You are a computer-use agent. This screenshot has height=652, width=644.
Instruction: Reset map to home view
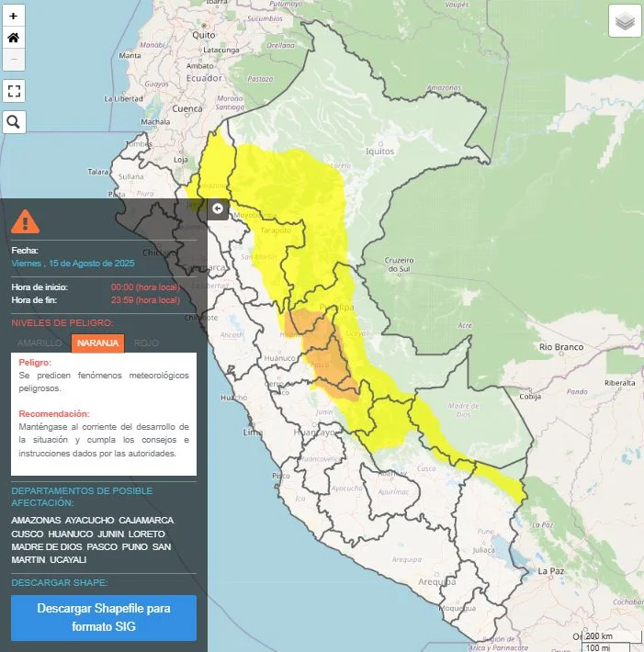pyautogui.click(x=14, y=38)
